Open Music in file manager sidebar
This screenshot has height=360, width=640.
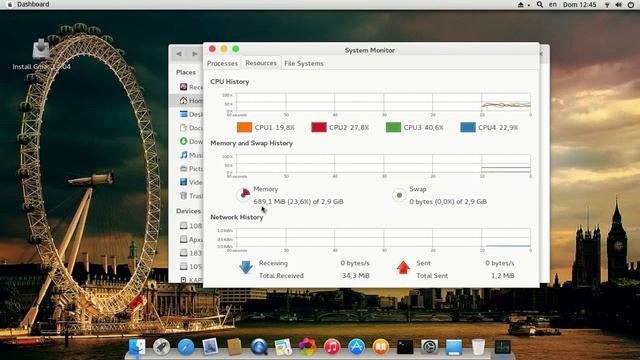(x=191, y=155)
